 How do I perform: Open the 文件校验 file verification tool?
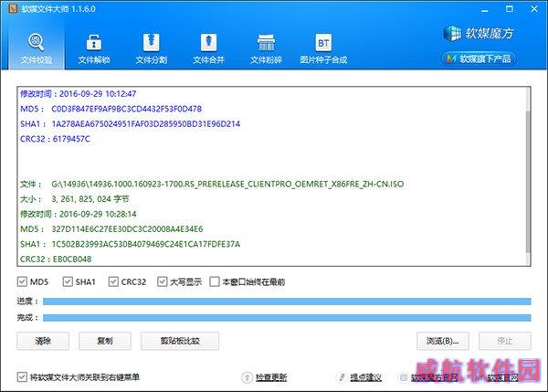point(37,48)
